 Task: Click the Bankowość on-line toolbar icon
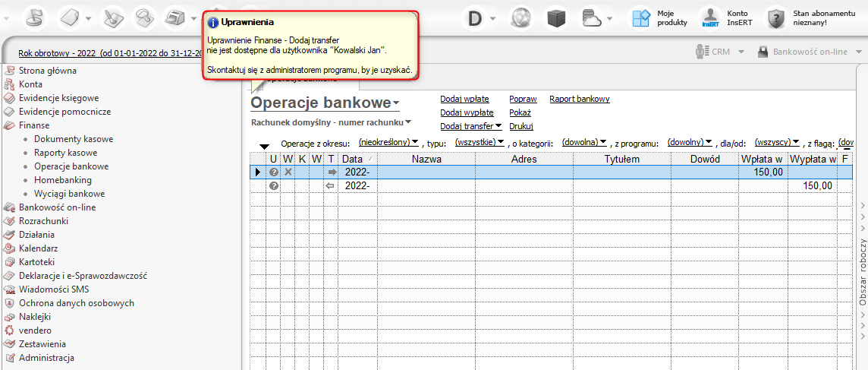click(x=763, y=52)
